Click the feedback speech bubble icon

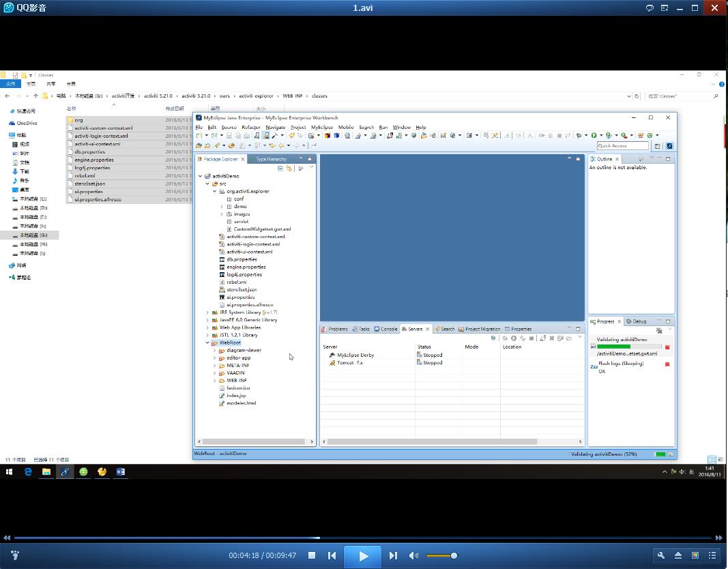pyautogui.click(x=650, y=8)
